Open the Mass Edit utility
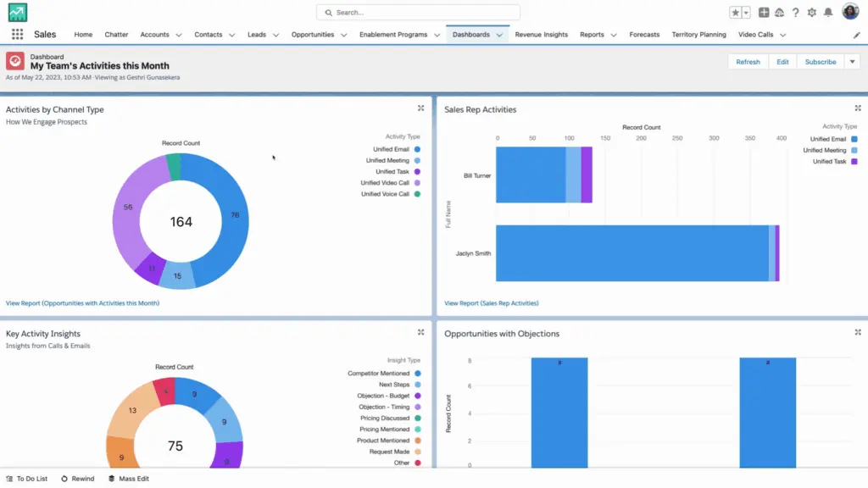Screen dimensions: 868x488 pos(129,479)
